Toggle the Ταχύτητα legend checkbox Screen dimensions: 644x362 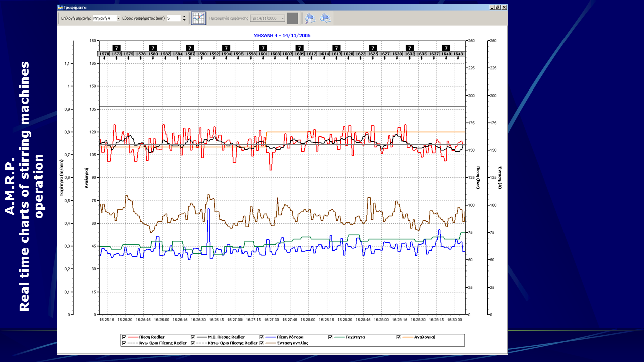coord(331,337)
